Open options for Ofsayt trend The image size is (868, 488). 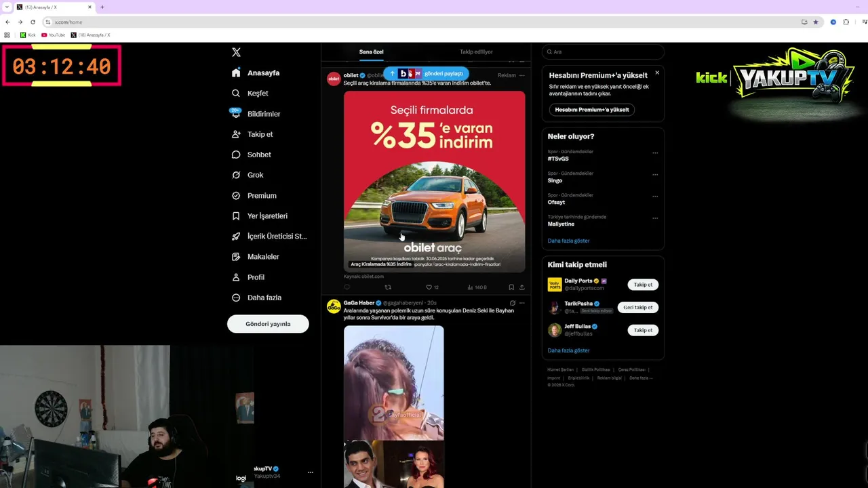click(x=655, y=197)
